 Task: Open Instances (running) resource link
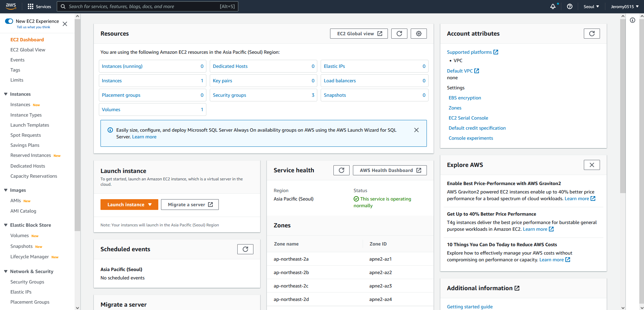(122, 66)
